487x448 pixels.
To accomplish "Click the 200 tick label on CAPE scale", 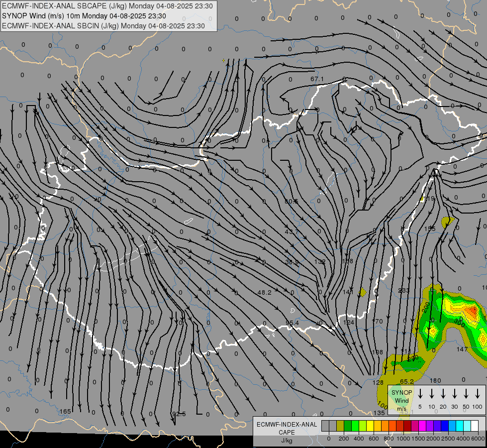I will point(344,439).
